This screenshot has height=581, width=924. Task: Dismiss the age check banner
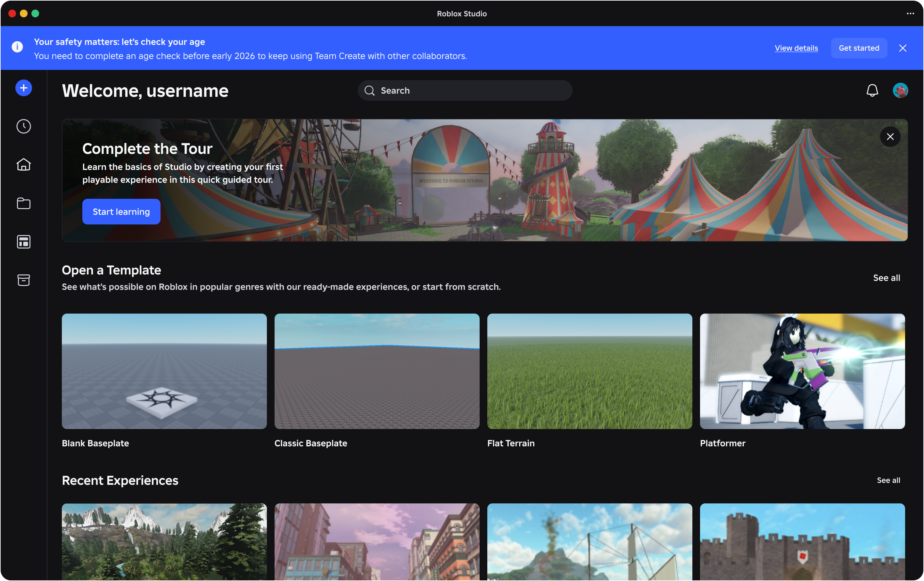pyautogui.click(x=903, y=48)
